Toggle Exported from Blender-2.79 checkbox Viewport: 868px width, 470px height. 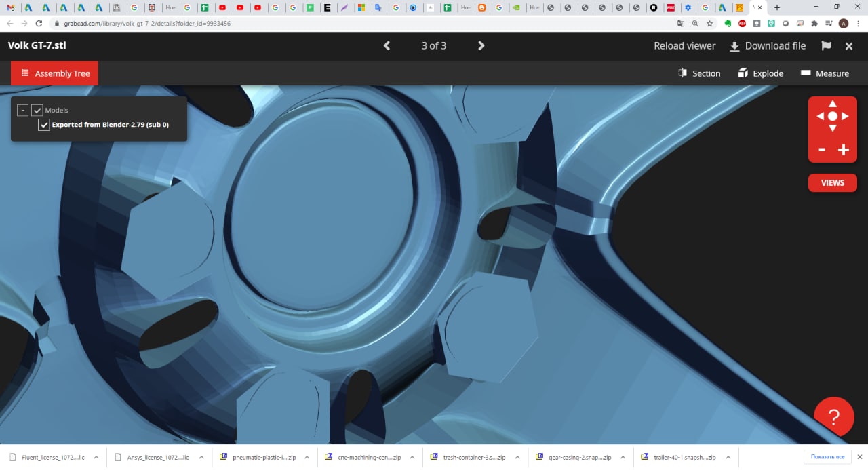pos(44,125)
